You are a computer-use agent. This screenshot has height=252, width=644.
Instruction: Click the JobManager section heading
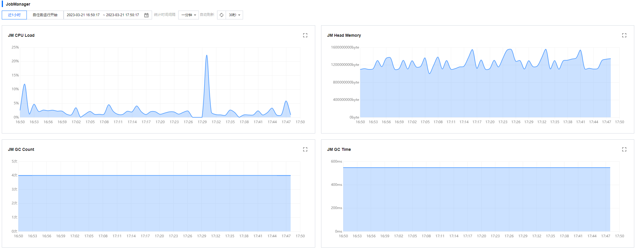18,4
